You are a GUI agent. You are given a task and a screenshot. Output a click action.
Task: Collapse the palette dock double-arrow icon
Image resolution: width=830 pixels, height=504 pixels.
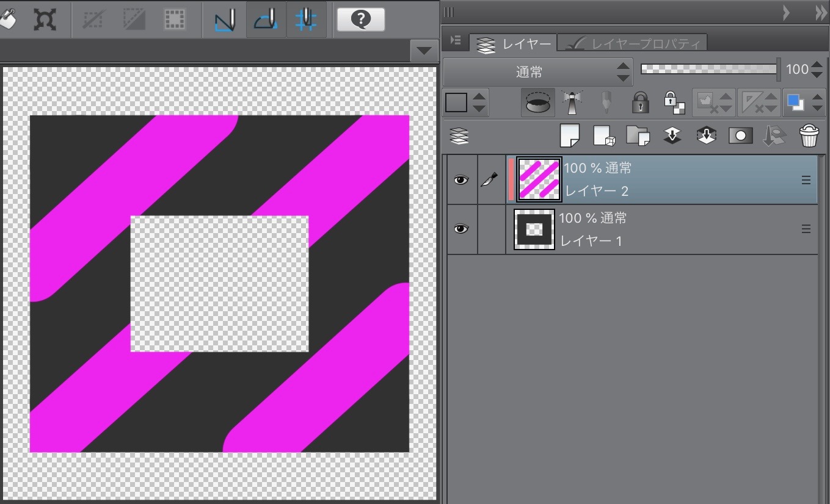tap(821, 13)
